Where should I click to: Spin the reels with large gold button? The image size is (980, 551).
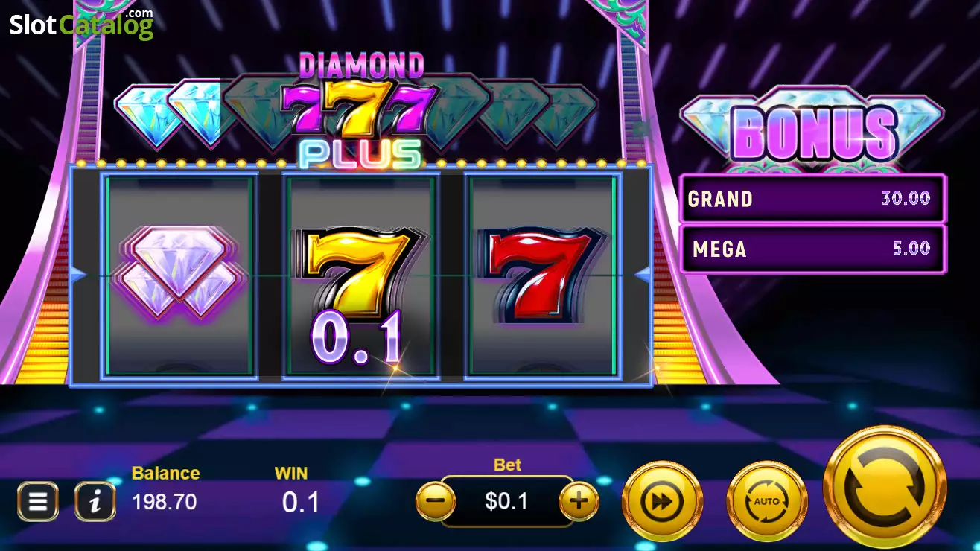(885, 488)
